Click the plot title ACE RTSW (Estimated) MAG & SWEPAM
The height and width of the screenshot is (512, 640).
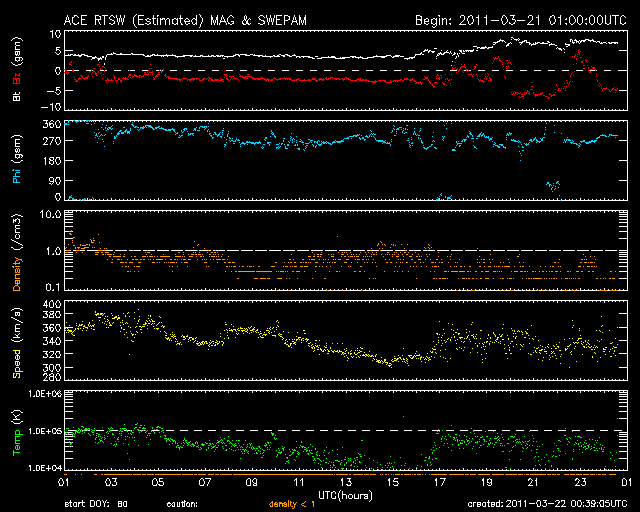pos(185,21)
